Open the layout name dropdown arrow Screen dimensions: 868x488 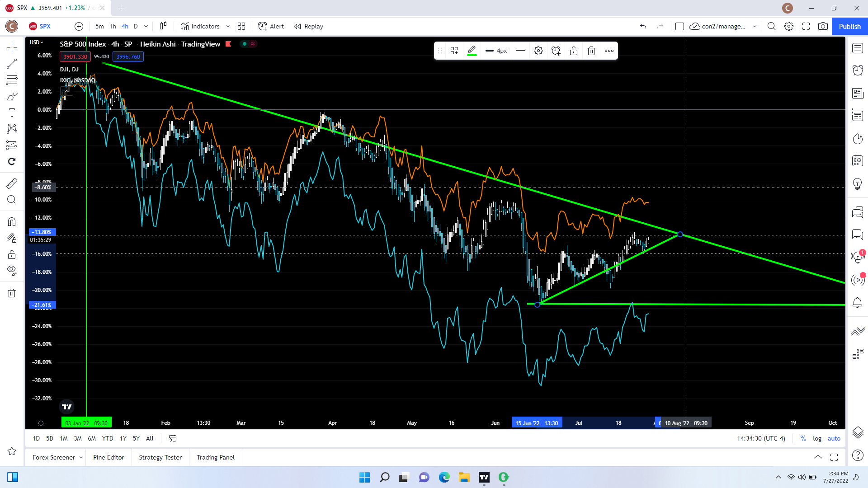[755, 26]
